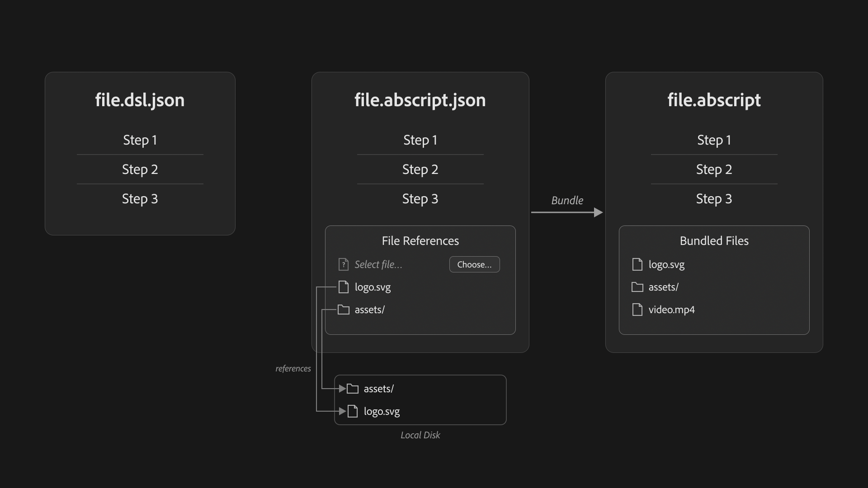This screenshot has height=488, width=868.
Task: Select assets/ text in Local Disk box
Action: click(x=378, y=389)
